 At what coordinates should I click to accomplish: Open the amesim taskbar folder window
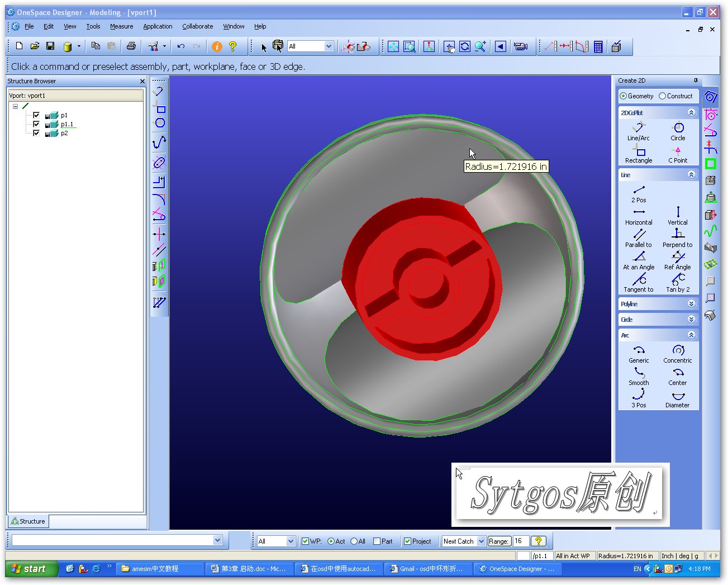click(161, 569)
